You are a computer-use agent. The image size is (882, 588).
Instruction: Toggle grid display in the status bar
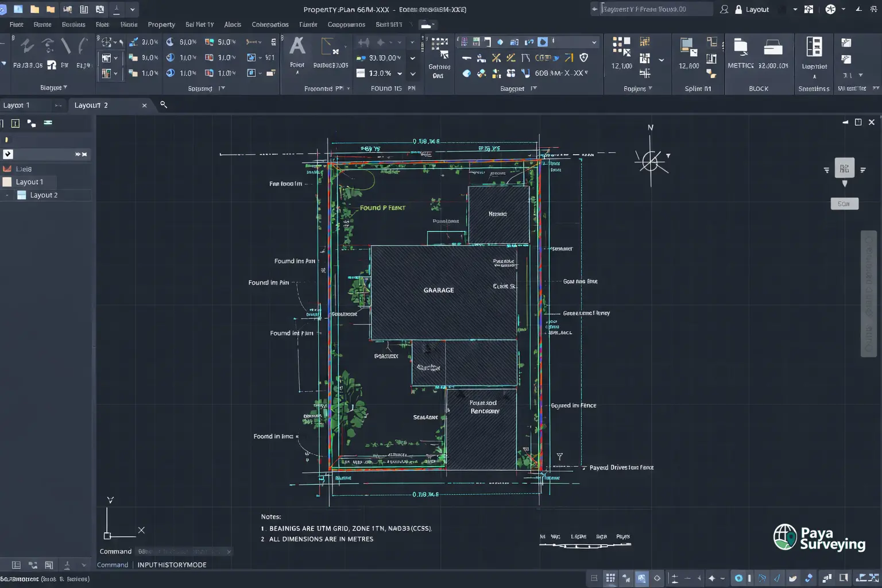pyautogui.click(x=610, y=578)
